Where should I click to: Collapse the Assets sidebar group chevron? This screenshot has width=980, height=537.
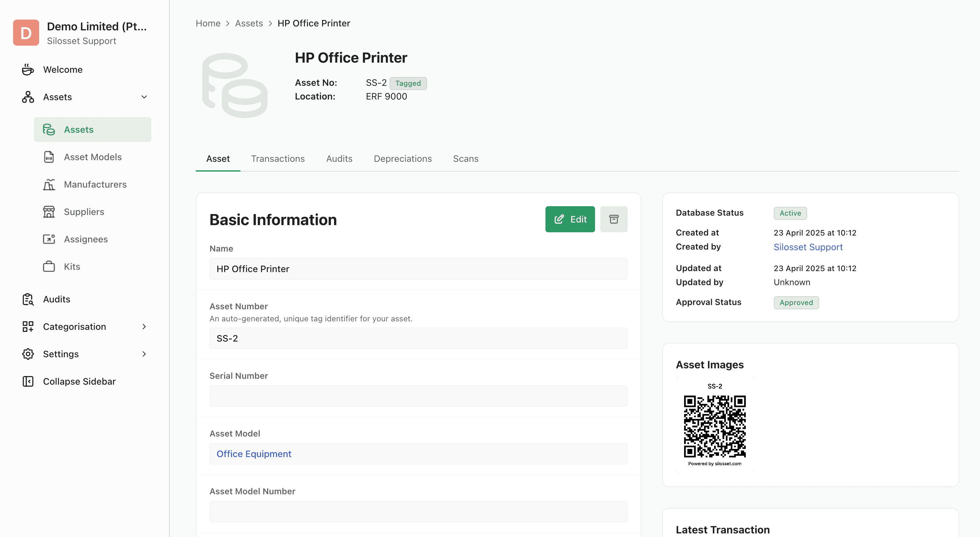(x=144, y=97)
